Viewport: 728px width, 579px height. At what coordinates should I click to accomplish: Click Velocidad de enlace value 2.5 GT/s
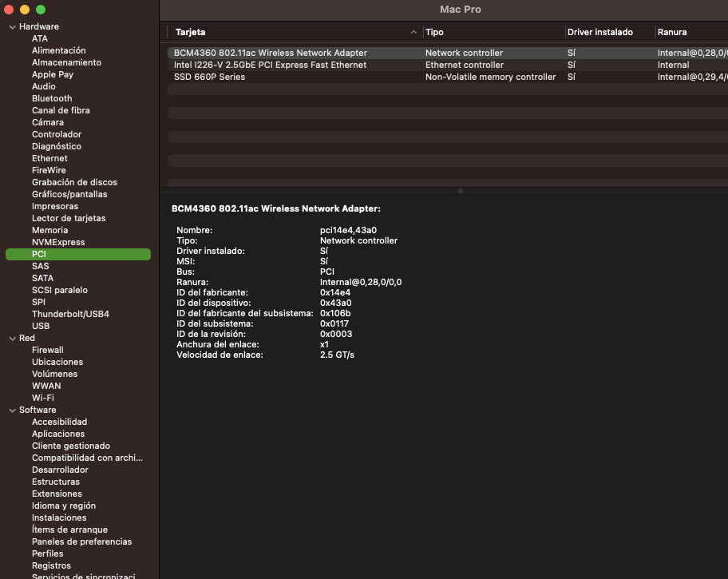(x=337, y=355)
